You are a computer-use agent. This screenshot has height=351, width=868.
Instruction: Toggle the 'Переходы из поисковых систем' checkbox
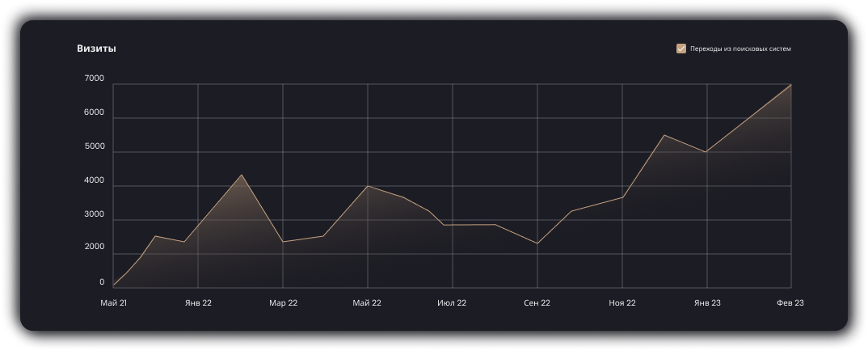click(x=680, y=49)
